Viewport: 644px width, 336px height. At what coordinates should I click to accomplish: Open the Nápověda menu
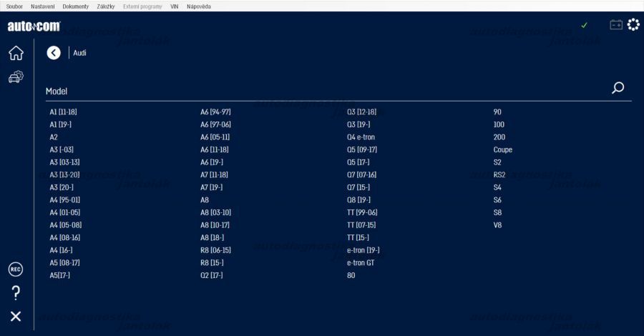pyautogui.click(x=199, y=6)
